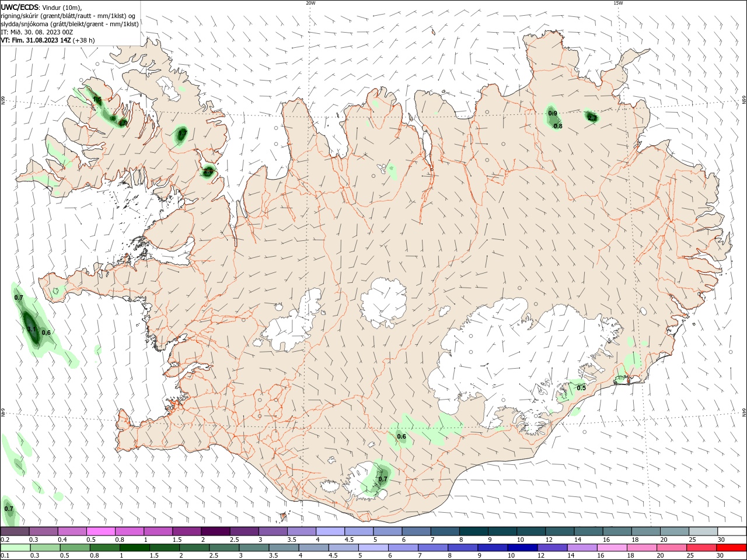Click the 66N latitude label on right edge
747x560 pixels.
[x=744, y=100]
